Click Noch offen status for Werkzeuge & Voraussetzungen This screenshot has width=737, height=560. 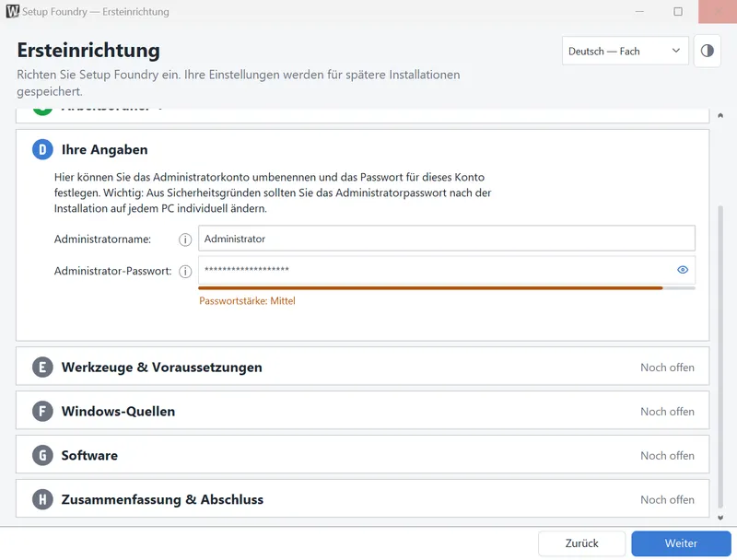667,367
